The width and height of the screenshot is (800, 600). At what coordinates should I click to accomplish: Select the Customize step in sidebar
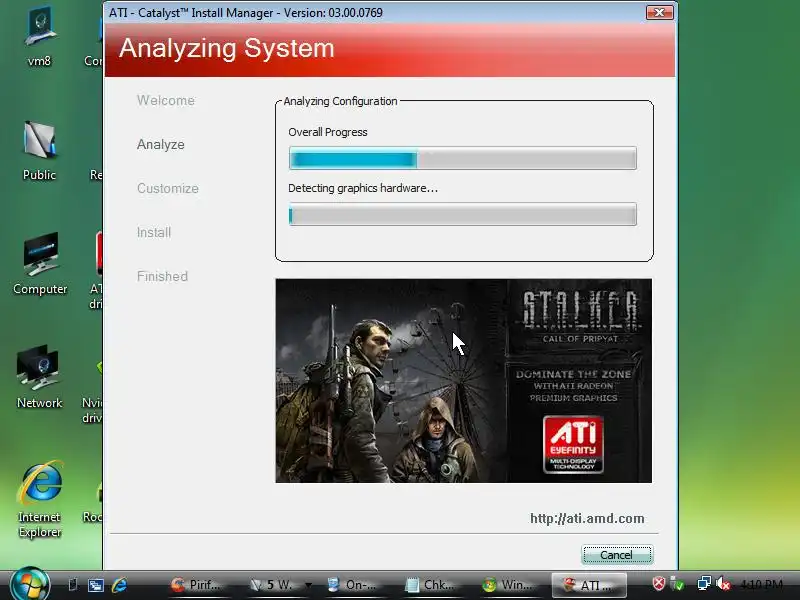[x=168, y=188]
